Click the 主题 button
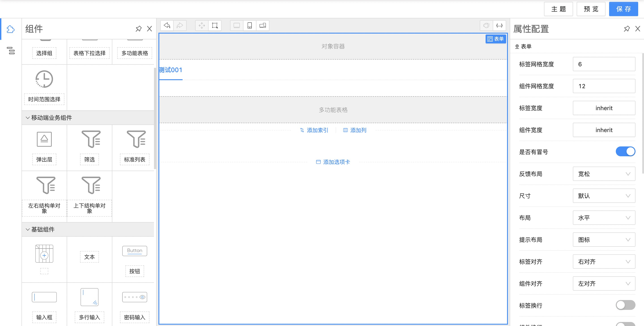Screen dimensions: 644x326 click(559, 9)
